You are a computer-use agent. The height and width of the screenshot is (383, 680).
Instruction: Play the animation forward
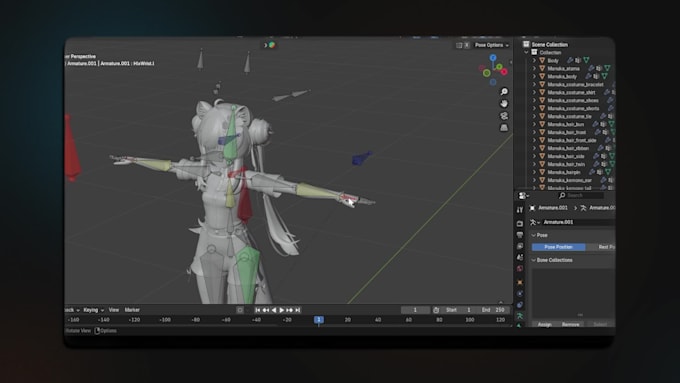point(281,310)
